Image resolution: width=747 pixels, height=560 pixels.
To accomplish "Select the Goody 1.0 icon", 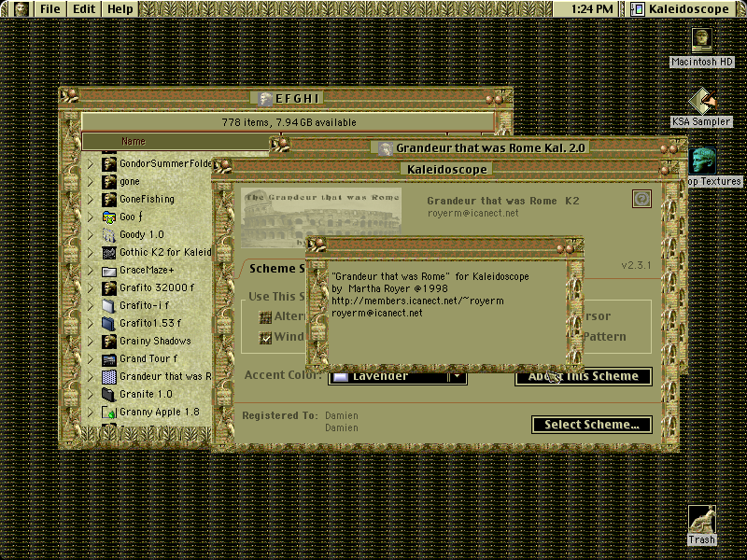I will [x=109, y=235].
